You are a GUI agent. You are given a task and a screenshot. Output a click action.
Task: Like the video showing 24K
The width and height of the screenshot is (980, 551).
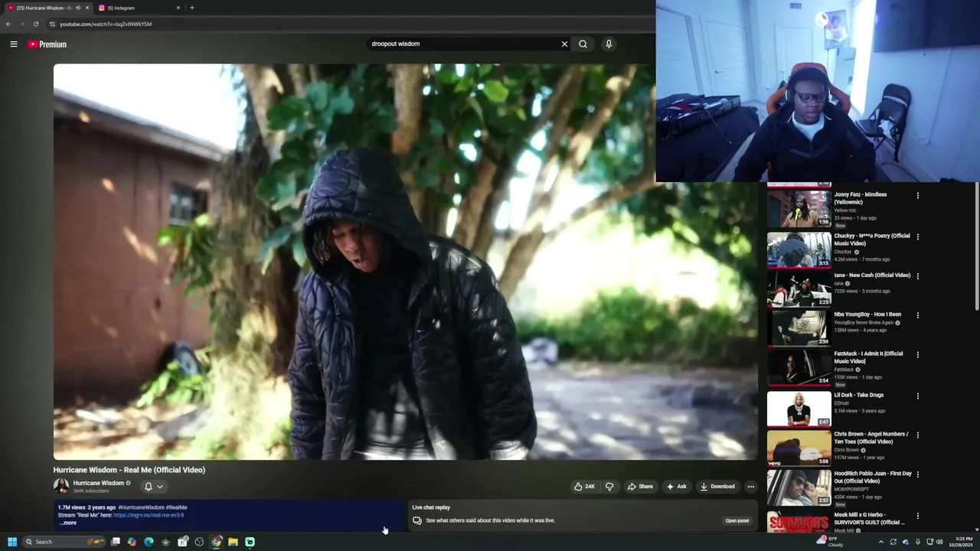[x=584, y=487]
